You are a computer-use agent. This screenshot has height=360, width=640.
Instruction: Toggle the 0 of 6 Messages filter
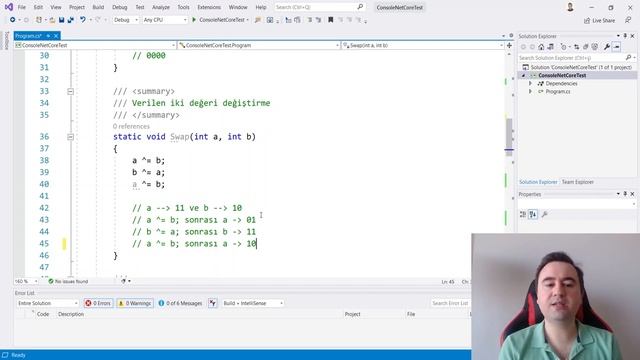coord(180,303)
